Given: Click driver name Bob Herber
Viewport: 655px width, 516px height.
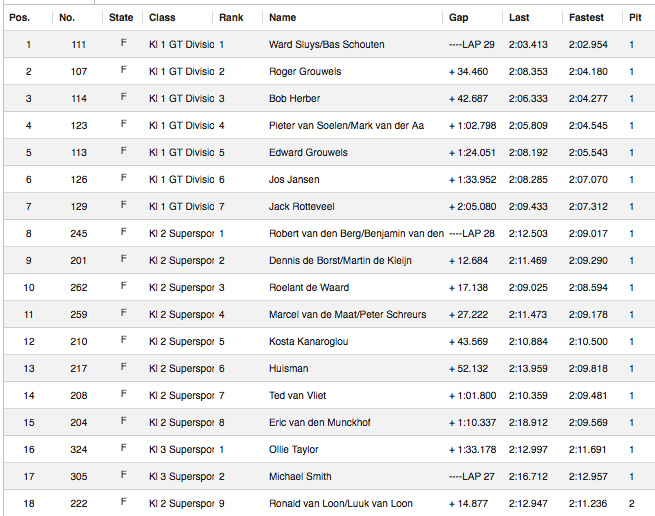Looking at the screenshot, I should (298, 99).
